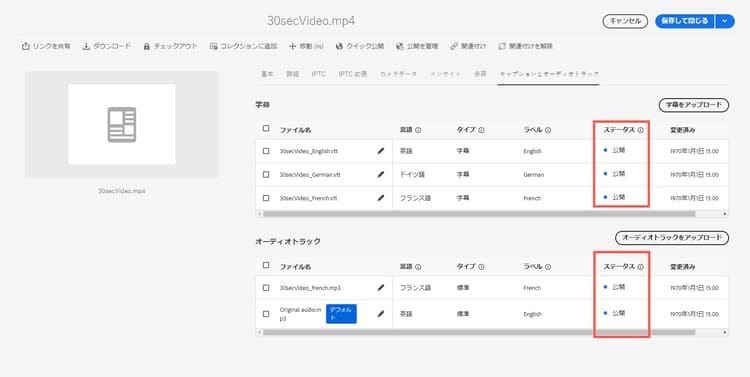The image size is (750, 377).
Task: Select all audio tracks via header checkbox
Action: click(266, 265)
